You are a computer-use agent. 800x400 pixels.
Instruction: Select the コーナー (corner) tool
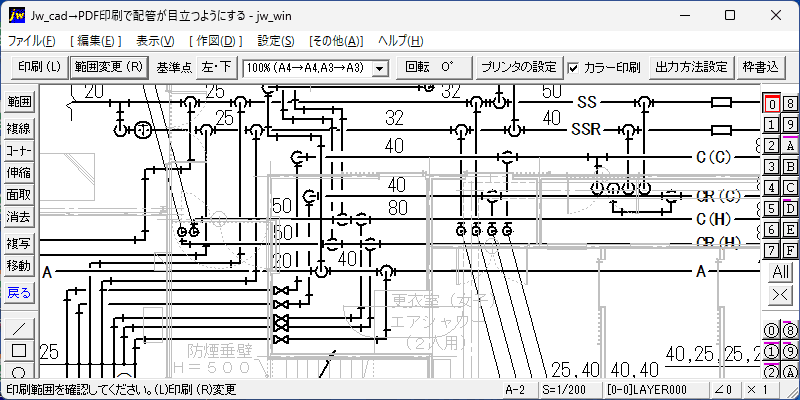point(19,151)
